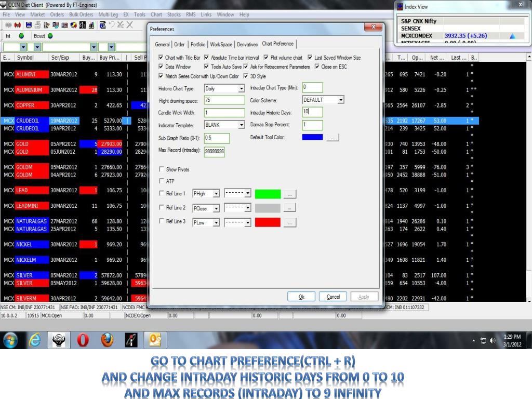Click the grayed undo arrow toolbar icon
532x399 pixels.
pos(112,25)
